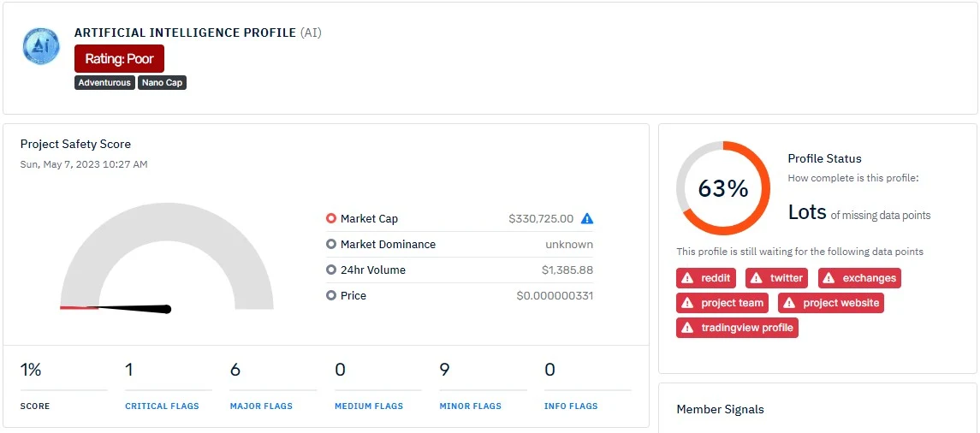Click the 1% score value

pos(31,370)
